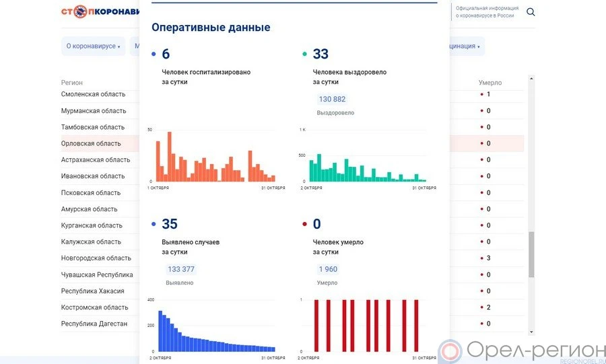This screenshot has width=606, height=364.
Task: Click the 1 960 deaths total badge
Action: point(328,269)
